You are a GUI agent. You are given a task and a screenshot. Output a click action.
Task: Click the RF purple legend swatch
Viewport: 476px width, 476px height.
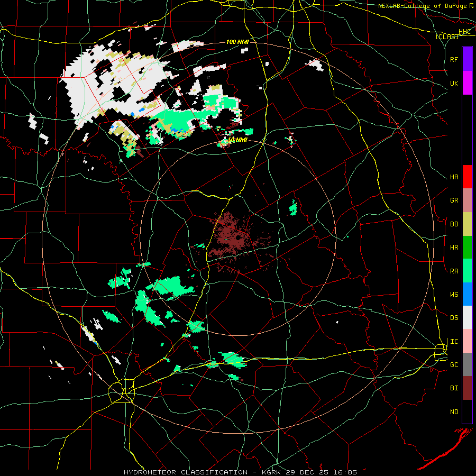pos(467,59)
